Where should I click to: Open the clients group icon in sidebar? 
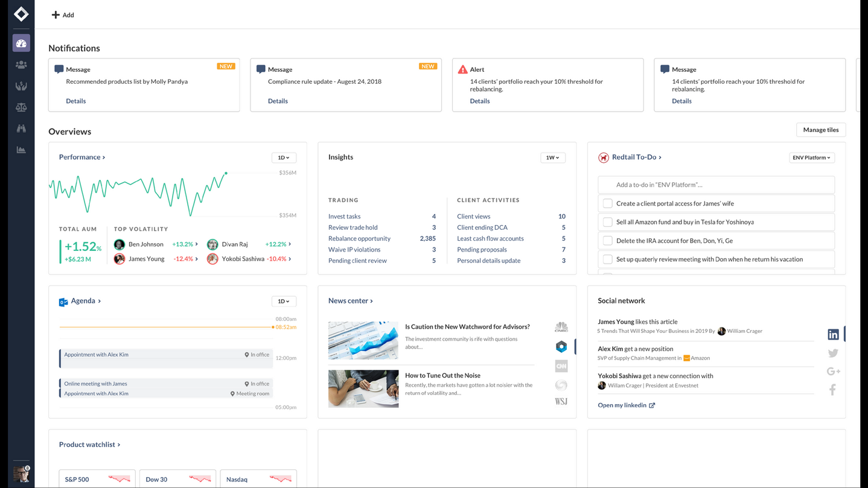21,65
